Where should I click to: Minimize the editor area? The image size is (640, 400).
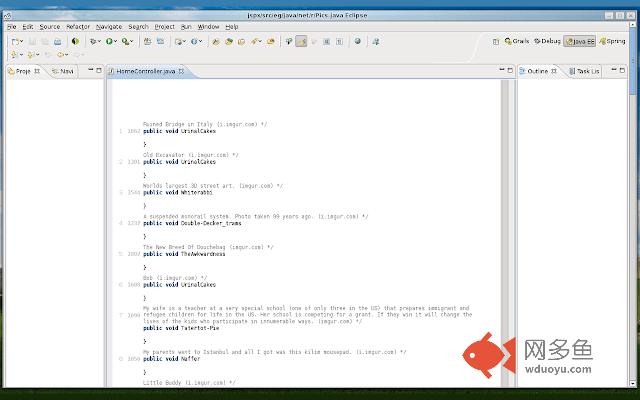tap(502, 70)
